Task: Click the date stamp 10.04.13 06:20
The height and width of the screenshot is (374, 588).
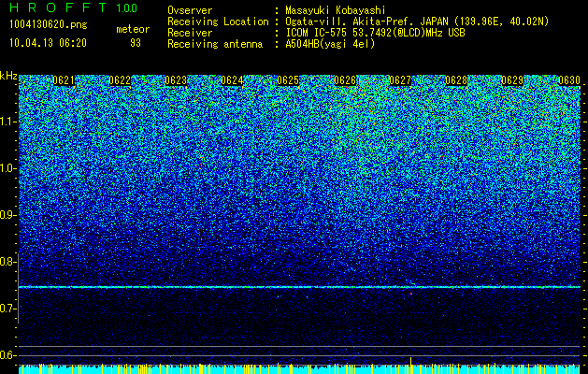Action: point(49,43)
